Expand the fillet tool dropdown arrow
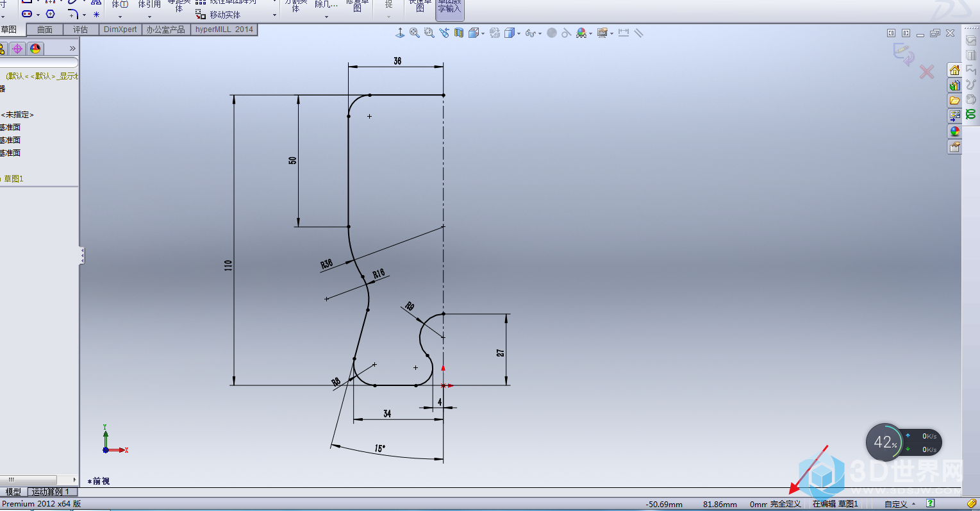The height and width of the screenshot is (511, 980). click(84, 15)
